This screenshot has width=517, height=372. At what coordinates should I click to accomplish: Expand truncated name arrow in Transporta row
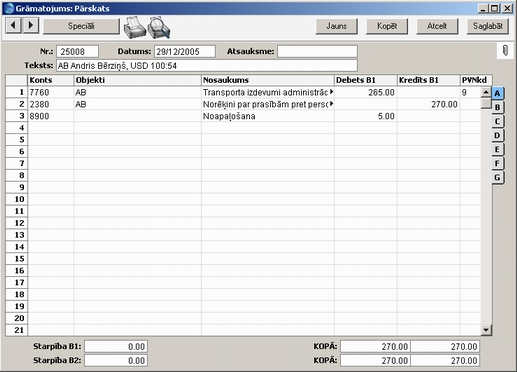coord(331,92)
